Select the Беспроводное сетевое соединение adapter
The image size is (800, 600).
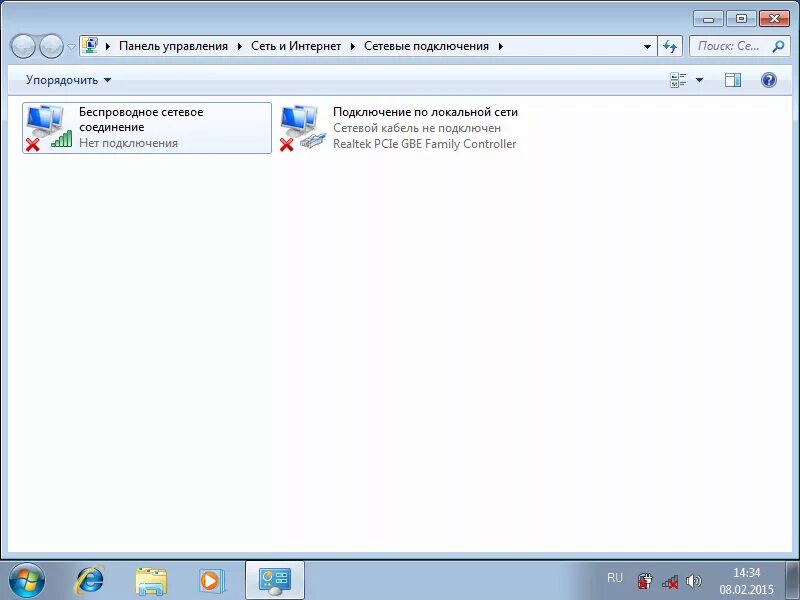click(145, 127)
